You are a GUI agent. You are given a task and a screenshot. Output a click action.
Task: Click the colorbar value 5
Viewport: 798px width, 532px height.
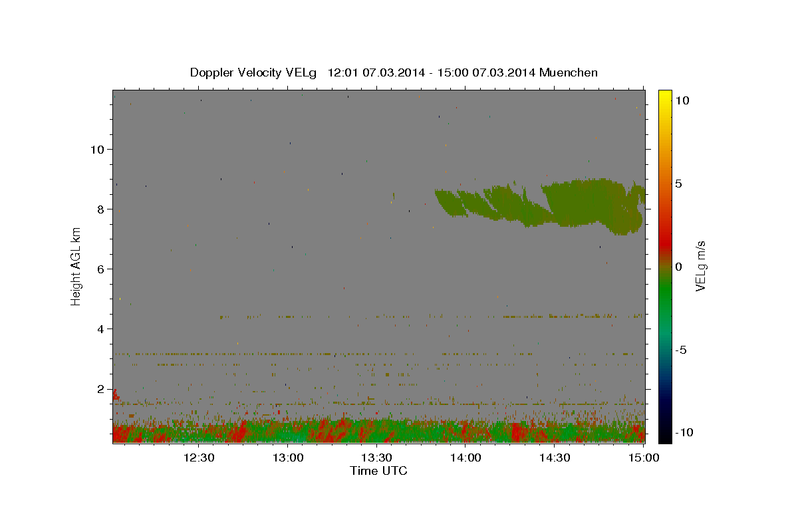point(678,184)
